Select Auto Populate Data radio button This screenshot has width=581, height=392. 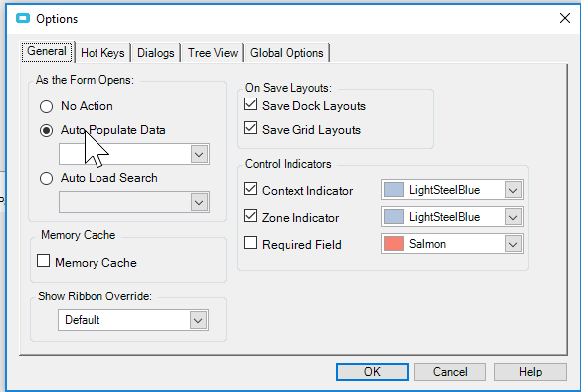click(x=47, y=130)
